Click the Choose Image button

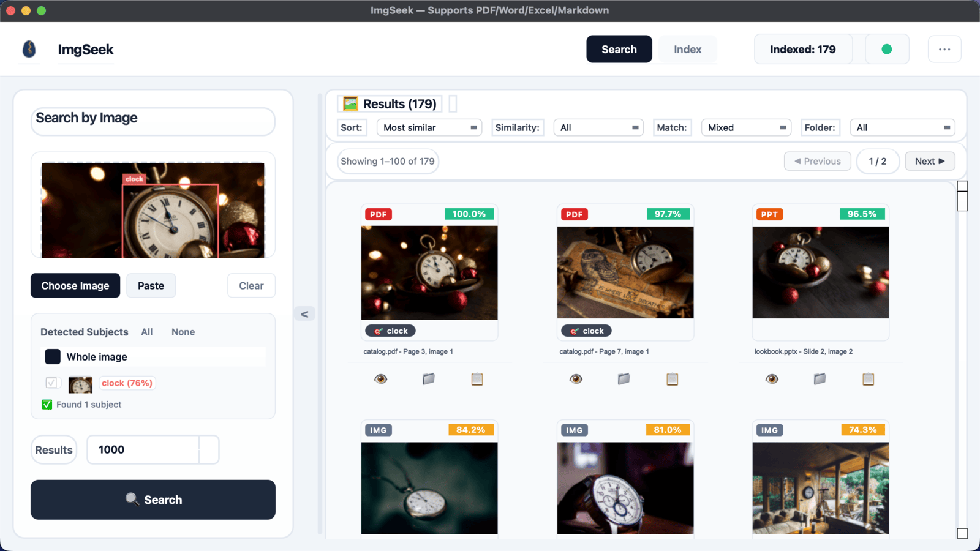[75, 285]
